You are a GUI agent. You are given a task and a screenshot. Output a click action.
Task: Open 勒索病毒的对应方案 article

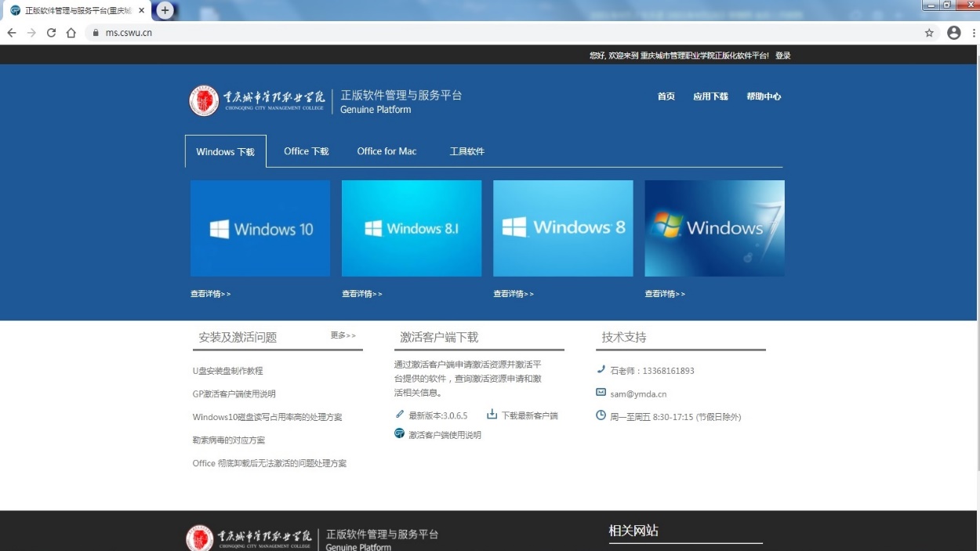click(229, 440)
